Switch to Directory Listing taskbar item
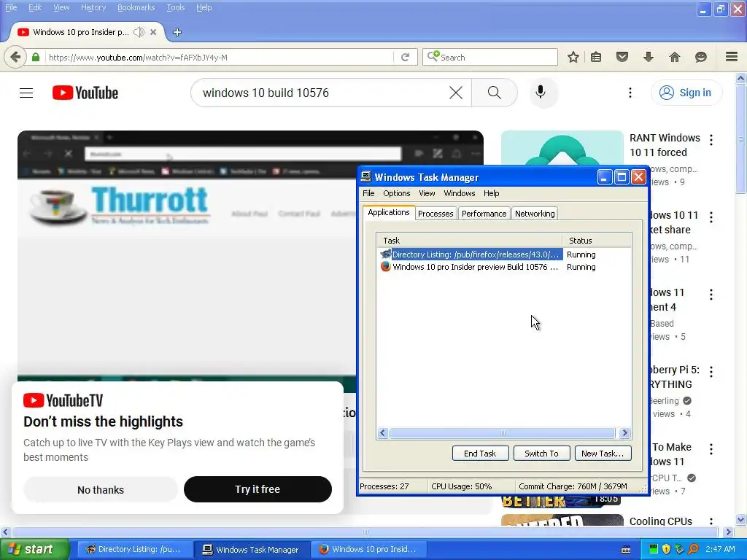Image resolution: width=747 pixels, height=560 pixels. click(133, 549)
